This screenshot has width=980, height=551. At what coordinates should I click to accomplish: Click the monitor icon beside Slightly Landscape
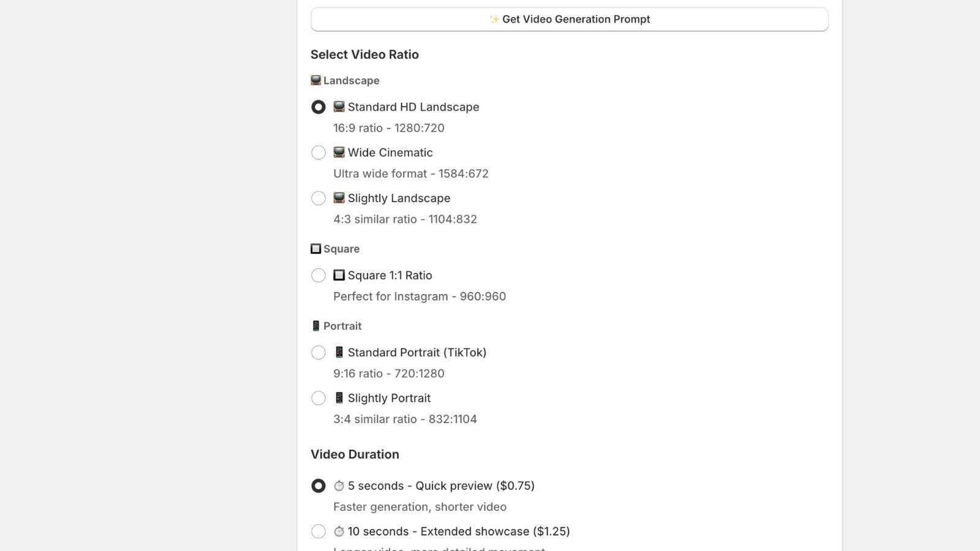tap(339, 198)
